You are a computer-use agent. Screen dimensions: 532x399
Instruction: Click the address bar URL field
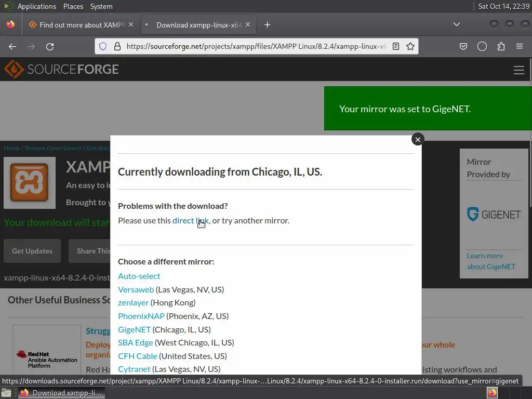tap(256, 46)
